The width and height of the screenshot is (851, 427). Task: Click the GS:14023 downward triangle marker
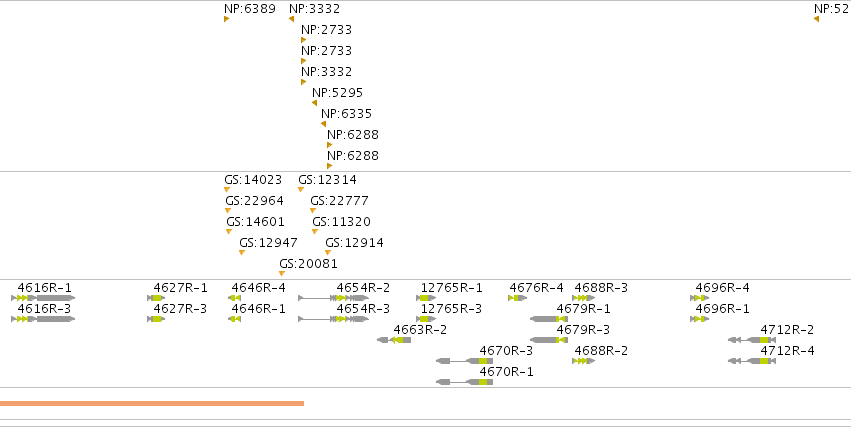click(x=227, y=189)
